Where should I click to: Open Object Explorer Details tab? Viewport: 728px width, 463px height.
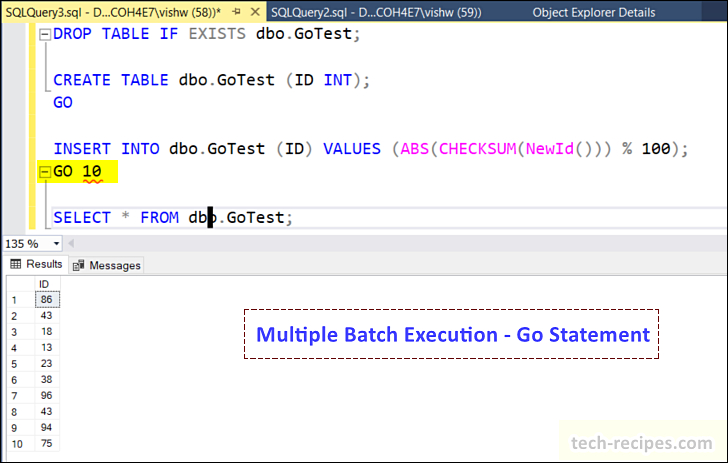tap(594, 12)
